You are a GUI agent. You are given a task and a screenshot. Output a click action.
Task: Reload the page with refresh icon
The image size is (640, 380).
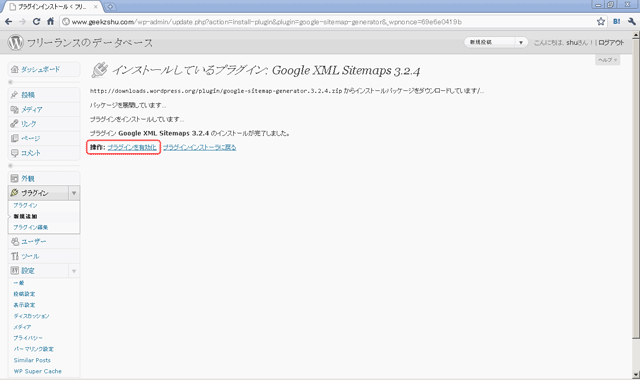(x=36, y=22)
